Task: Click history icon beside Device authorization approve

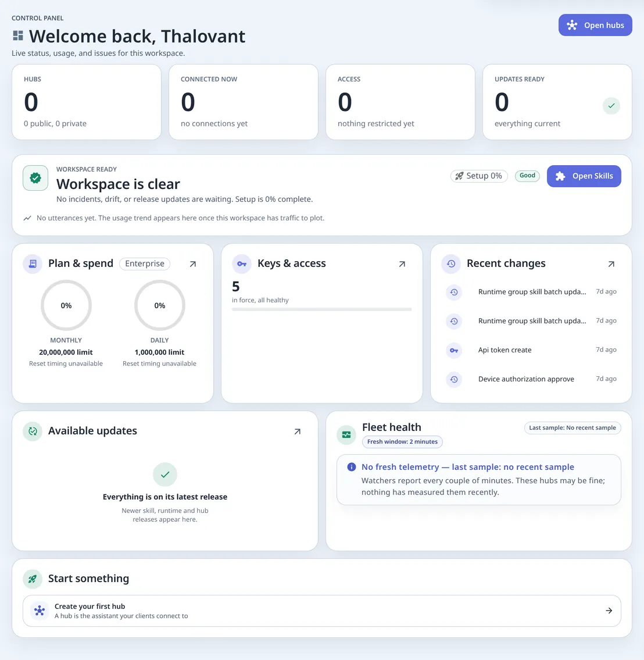Action: point(454,379)
